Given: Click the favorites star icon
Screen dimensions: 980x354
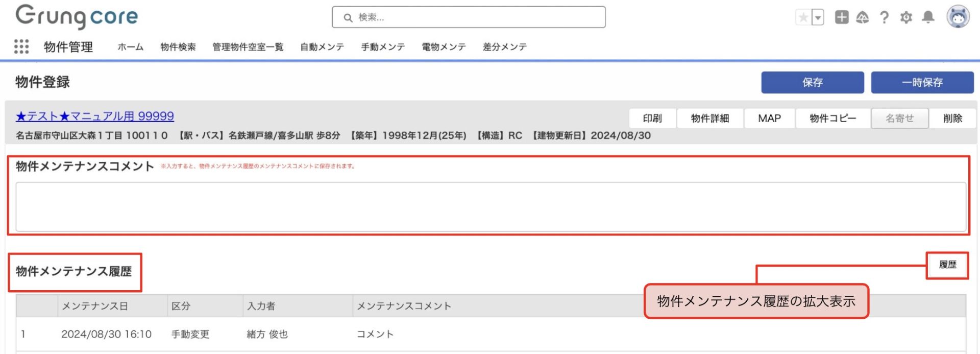Looking at the screenshot, I should 803,18.
